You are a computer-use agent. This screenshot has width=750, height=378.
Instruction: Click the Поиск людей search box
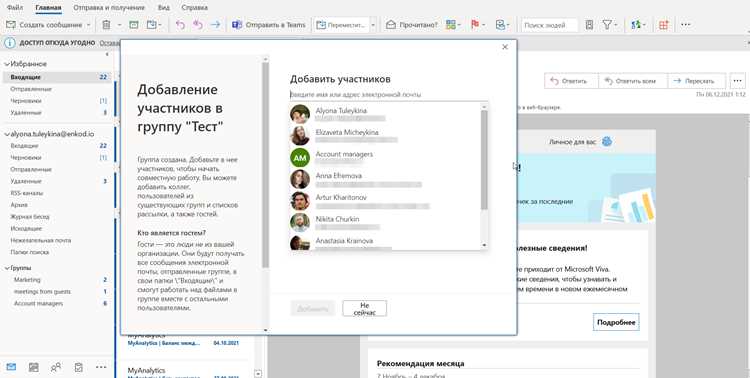pyautogui.click(x=549, y=25)
